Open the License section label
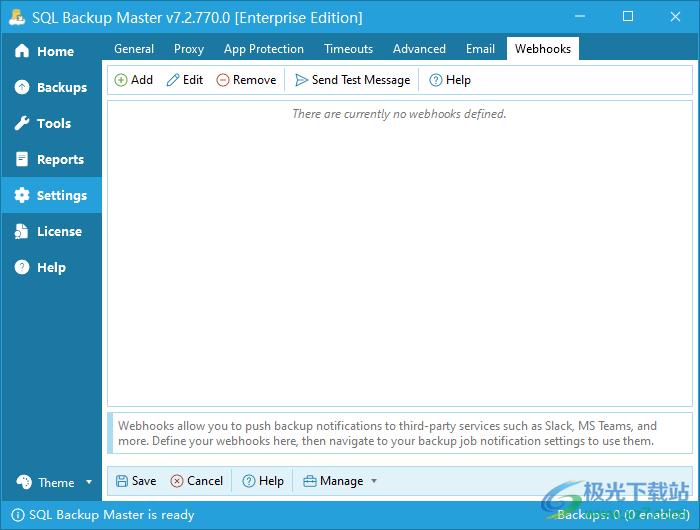 click(x=59, y=231)
